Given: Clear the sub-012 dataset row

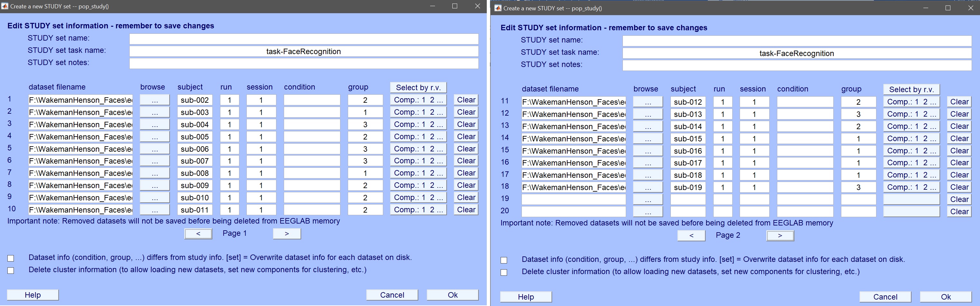Looking at the screenshot, I should [959, 102].
